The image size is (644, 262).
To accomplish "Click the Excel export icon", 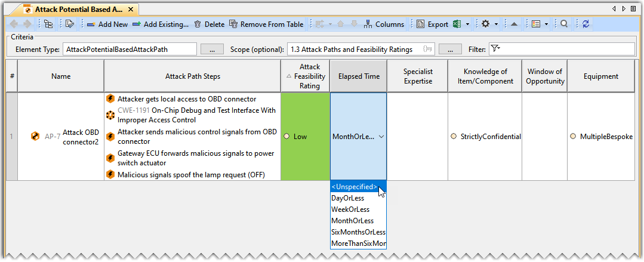I will (x=457, y=24).
